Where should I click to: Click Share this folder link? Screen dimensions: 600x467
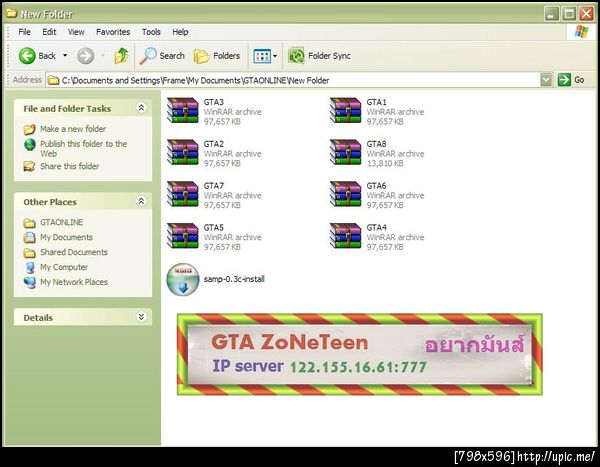tap(70, 166)
